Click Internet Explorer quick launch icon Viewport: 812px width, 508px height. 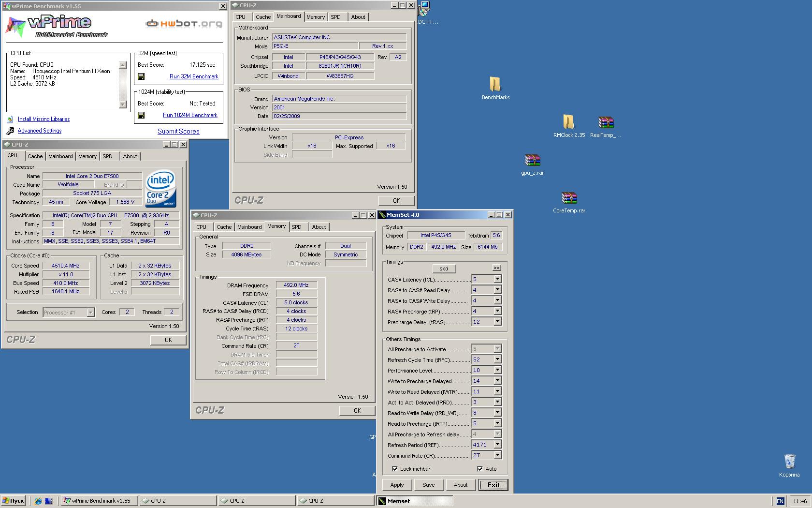point(38,501)
